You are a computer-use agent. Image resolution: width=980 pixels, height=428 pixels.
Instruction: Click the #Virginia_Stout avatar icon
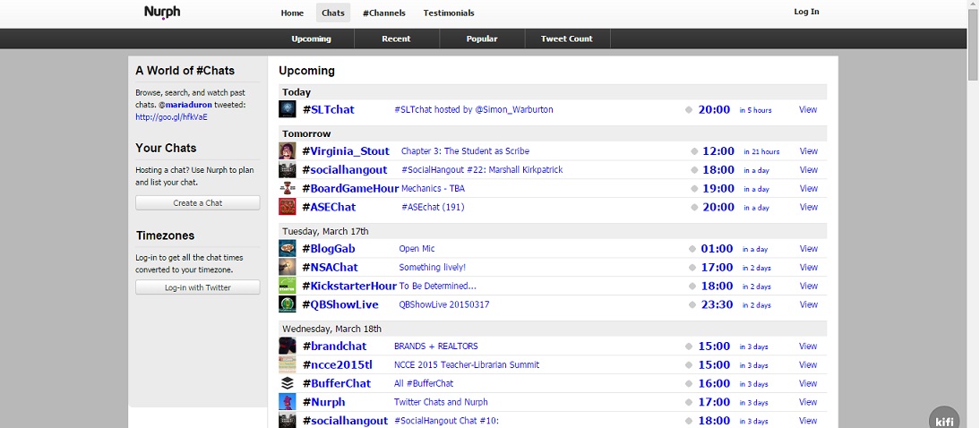(287, 150)
